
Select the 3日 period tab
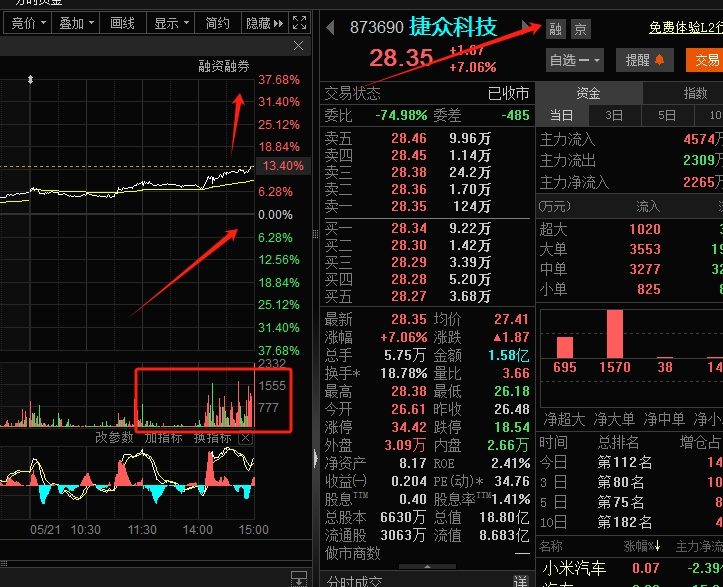[614, 115]
